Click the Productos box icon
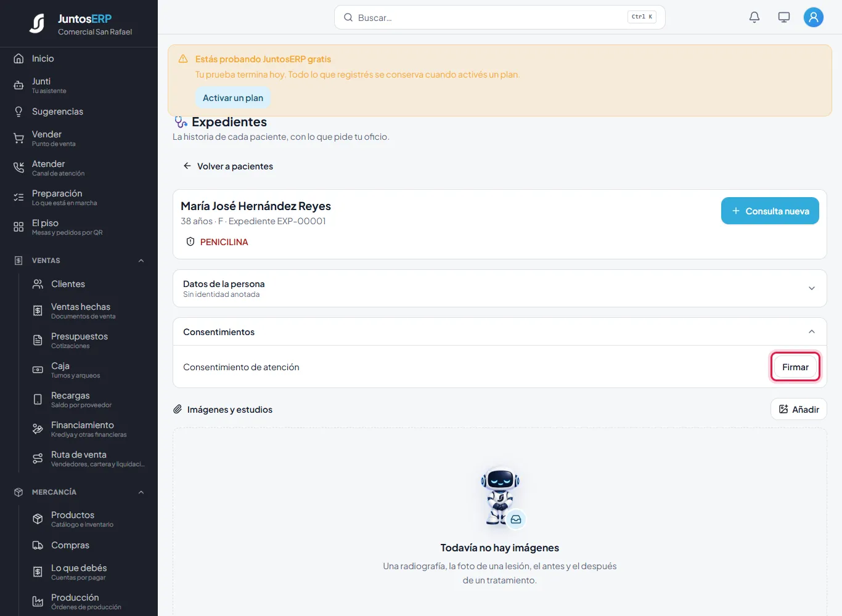This screenshot has width=842, height=616. click(38, 519)
